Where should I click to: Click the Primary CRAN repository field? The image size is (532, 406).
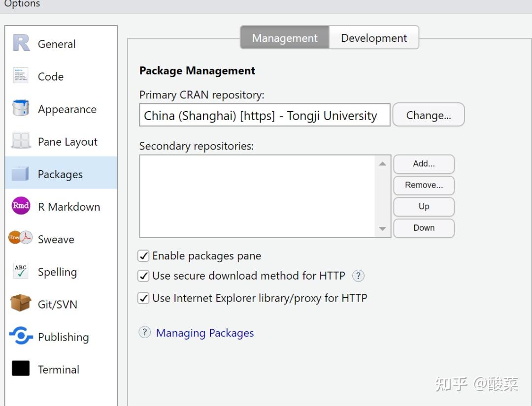(x=265, y=116)
